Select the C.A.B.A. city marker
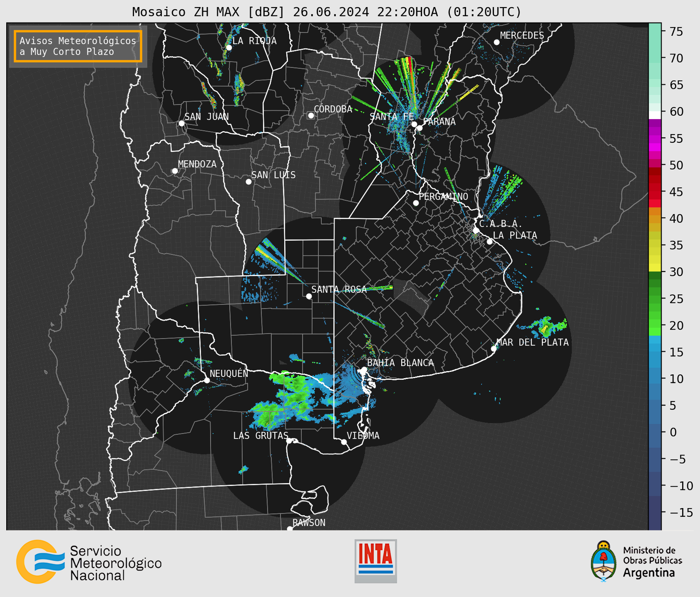This screenshot has height=597, width=700. (x=476, y=230)
